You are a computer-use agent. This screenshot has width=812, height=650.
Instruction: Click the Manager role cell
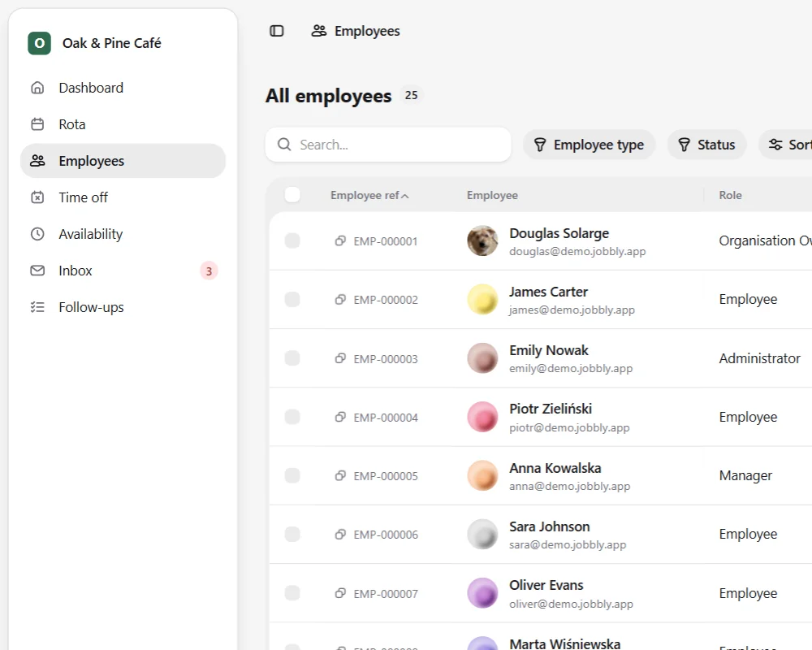tap(745, 475)
